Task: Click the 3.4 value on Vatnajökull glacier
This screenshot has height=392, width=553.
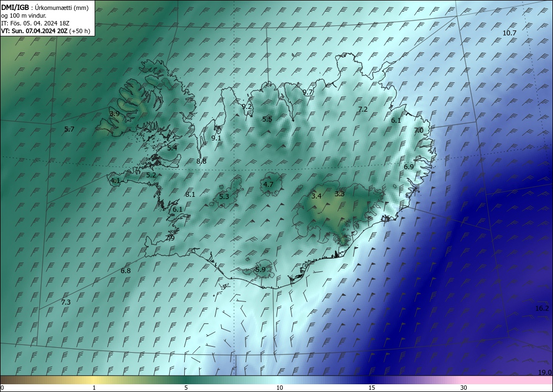Action: tap(317, 196)
